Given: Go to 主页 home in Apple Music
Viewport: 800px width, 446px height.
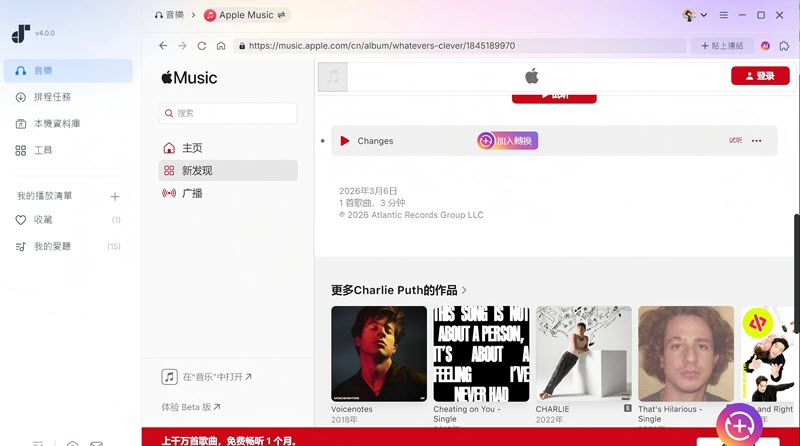Looking at the screenshot, I should [228, 148].
